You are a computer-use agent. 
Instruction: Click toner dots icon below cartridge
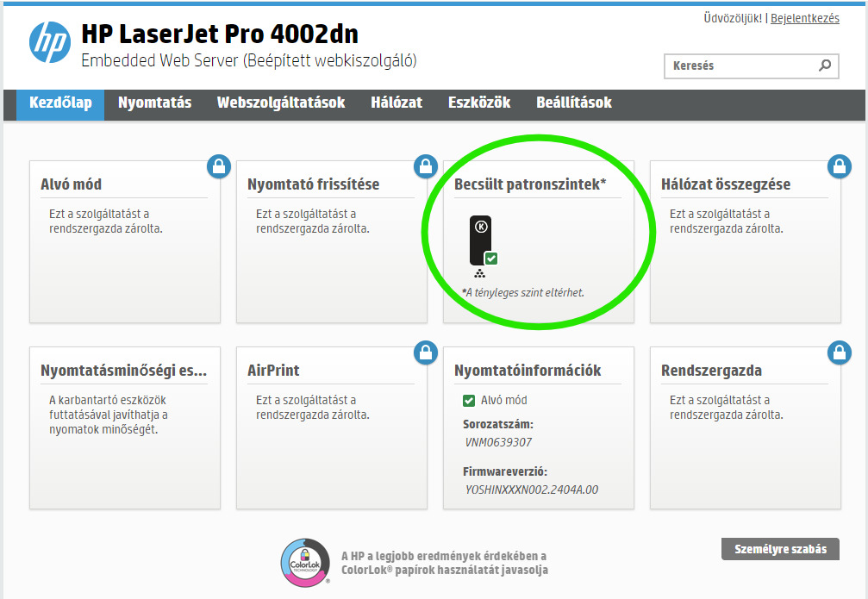(x=480, y=273)
